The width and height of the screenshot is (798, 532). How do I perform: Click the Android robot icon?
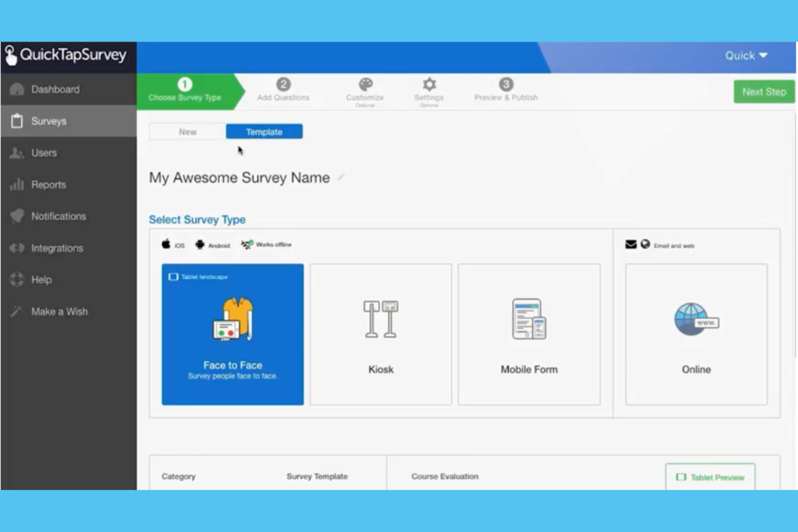click(x=200, y=245)
